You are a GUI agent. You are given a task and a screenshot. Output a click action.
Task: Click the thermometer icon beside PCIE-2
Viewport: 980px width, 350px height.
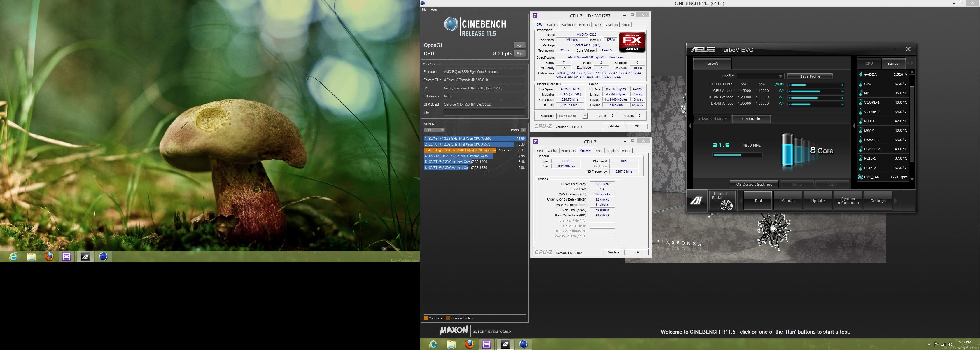pos(860,167)
